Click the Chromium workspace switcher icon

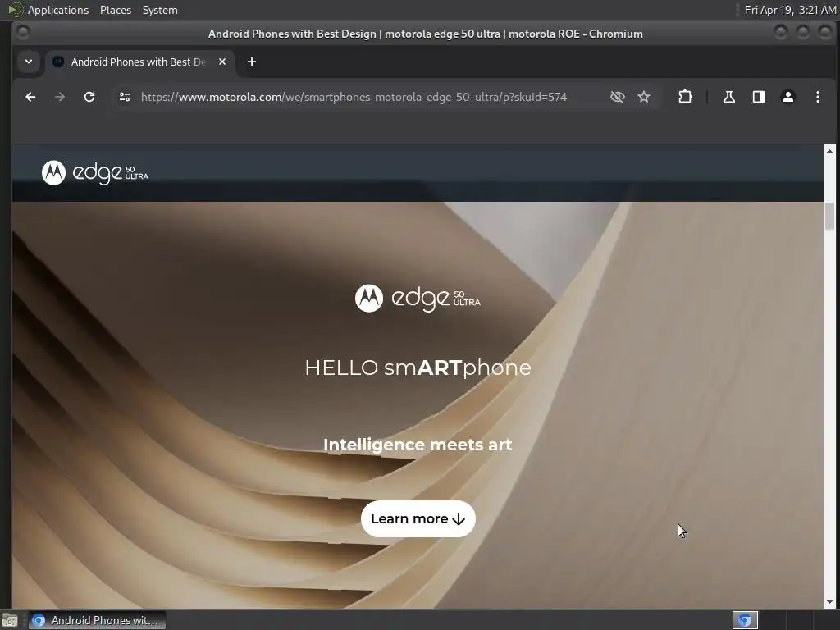click(745, 620)
